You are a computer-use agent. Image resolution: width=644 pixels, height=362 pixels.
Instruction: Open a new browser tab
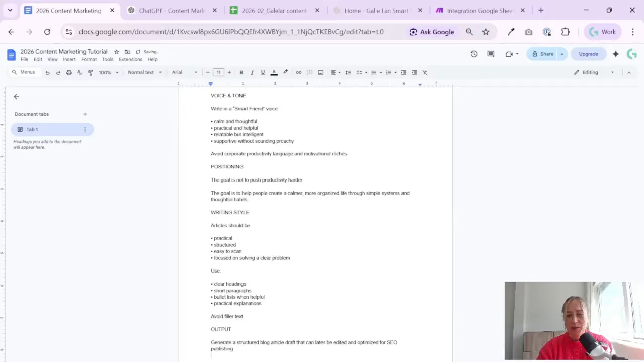click(x=541, y=10)
